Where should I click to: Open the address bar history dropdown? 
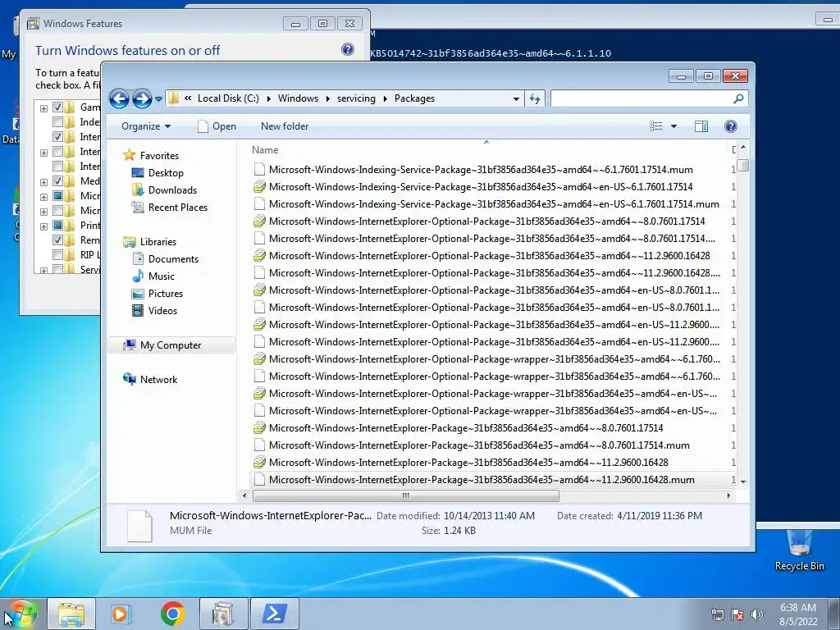tap(516, 99)
